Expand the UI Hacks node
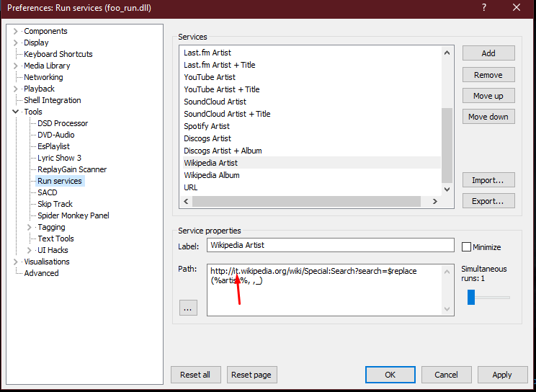This screenshot has height=392, width=536. pyautogui.click(x=30, y=250)
